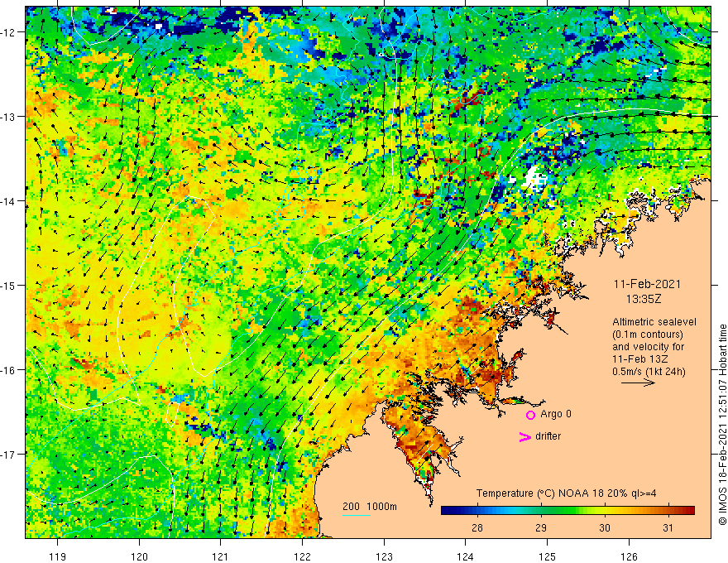Click latitude label -17 on left axis
The height and width of the screenshot is (563, 728).
coord(8,455)
